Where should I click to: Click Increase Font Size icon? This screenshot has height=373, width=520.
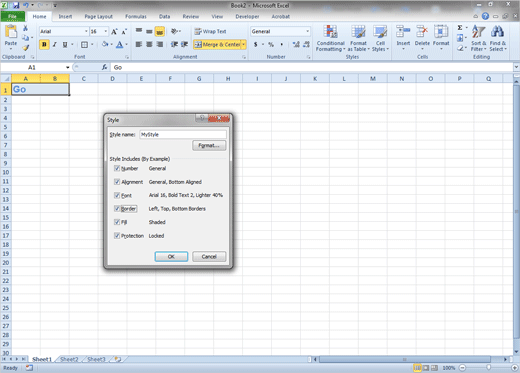pos(114,32)
